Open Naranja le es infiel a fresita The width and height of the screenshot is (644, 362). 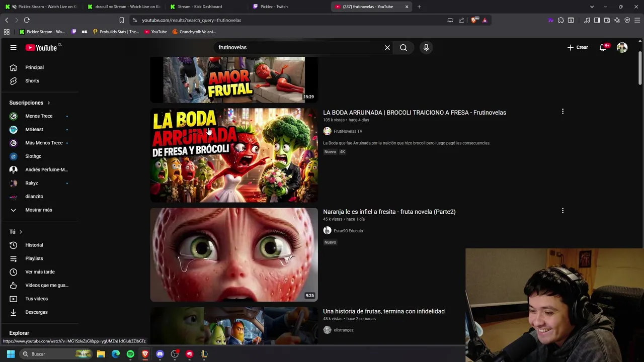(x=389, y=212)
